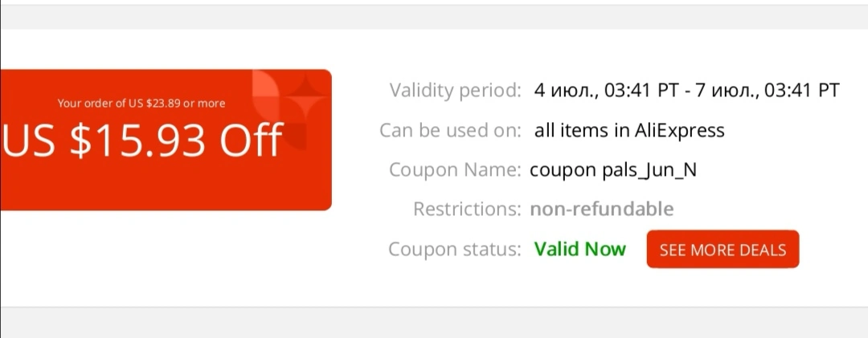The height and width of the screenshot is (338, 868).
Task: Click the gray band above the coupon panel
Action: tap(434, 17)
